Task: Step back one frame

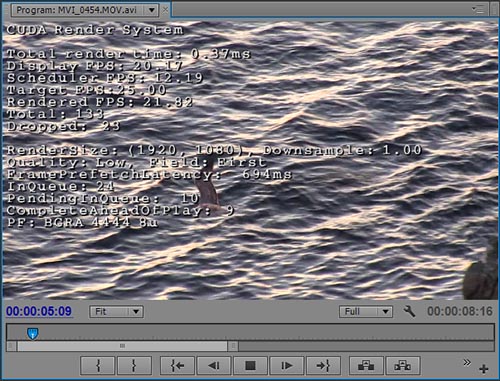Action: (x=214, y=366)
